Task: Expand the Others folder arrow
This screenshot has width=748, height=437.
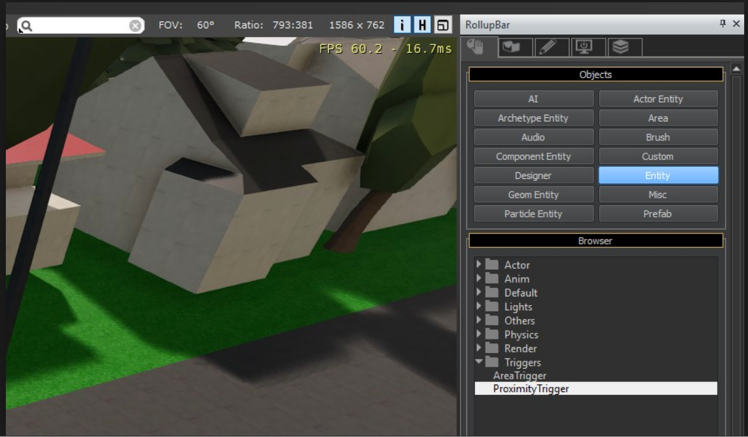Action: [x=478, y=320]
